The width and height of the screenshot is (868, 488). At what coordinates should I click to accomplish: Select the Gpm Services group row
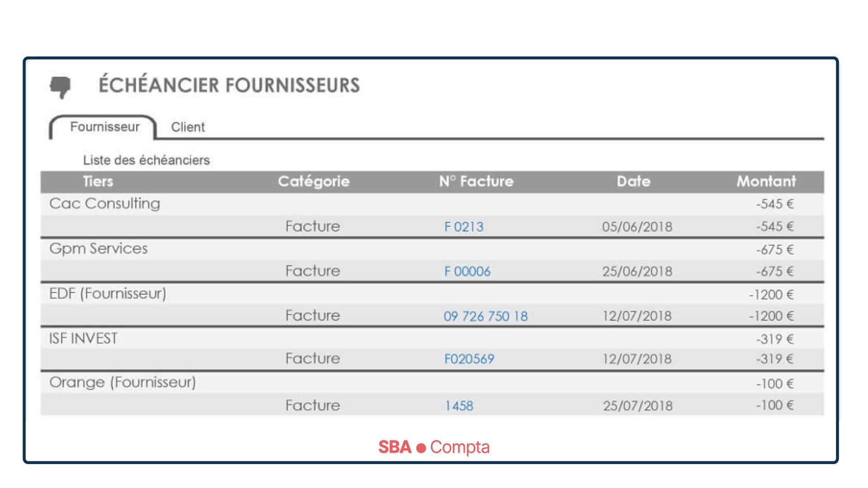point(432,249)
